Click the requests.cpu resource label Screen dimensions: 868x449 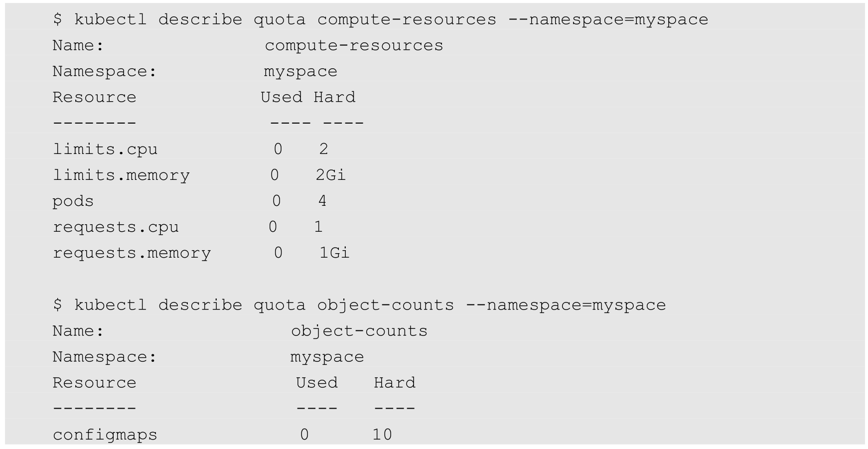[116, 227]
